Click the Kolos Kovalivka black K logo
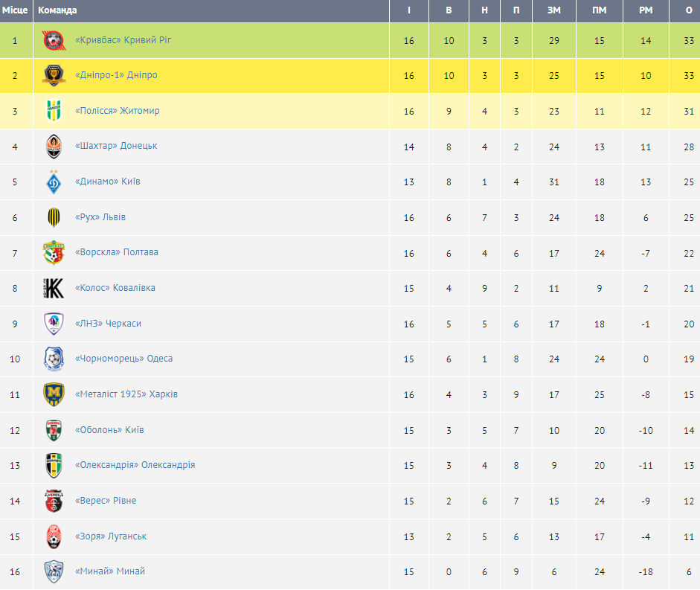This screenshot has width=700, height=590. [54, 288]
